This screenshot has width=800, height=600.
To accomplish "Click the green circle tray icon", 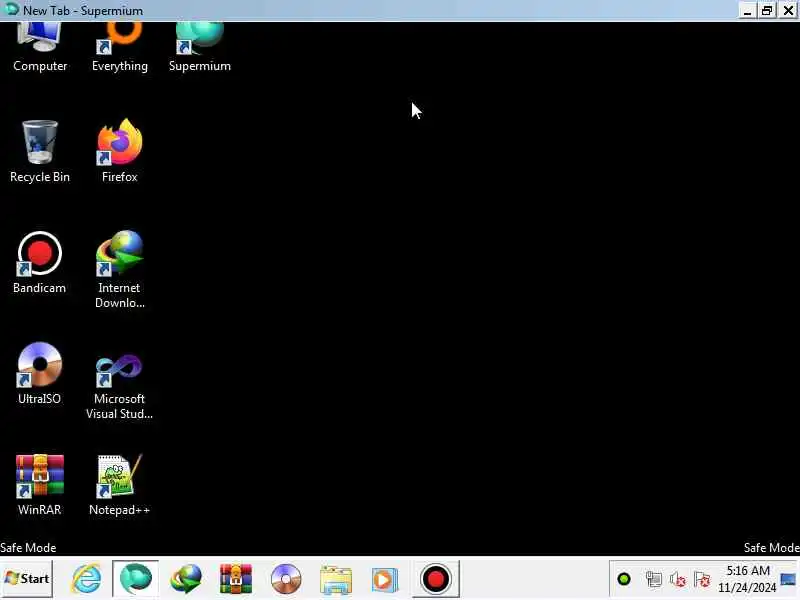I will tap(624, 579).
